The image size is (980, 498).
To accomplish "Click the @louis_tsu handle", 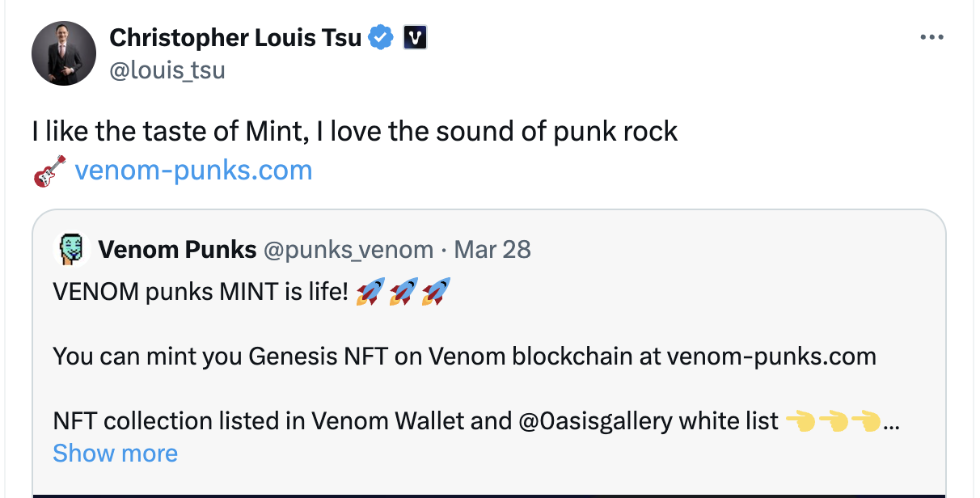I will point(169,70).
